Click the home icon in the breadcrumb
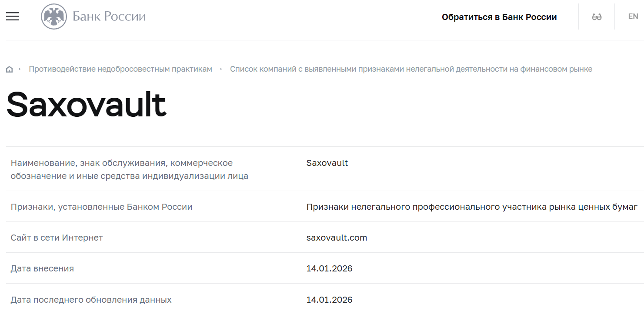The height and width of the screenshot is (314, 644). click(9, 69)
